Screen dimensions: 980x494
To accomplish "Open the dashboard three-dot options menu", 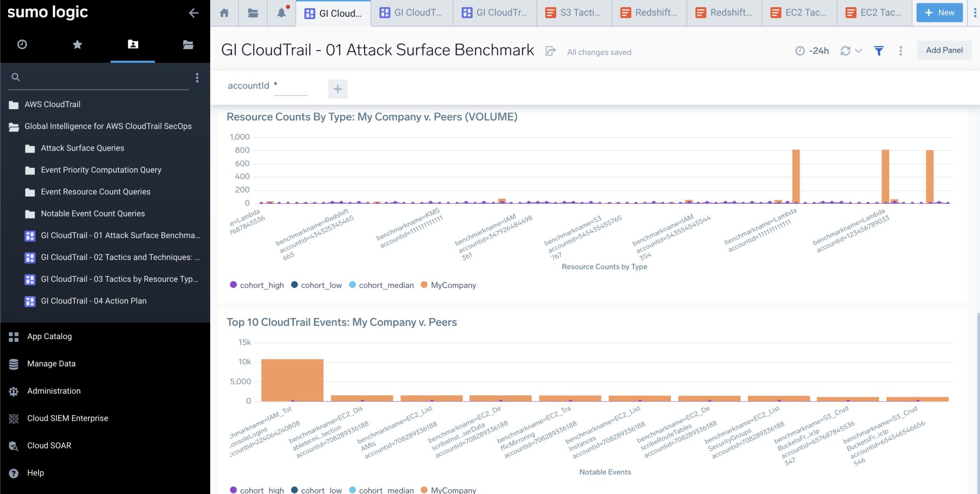I will 901,51.
